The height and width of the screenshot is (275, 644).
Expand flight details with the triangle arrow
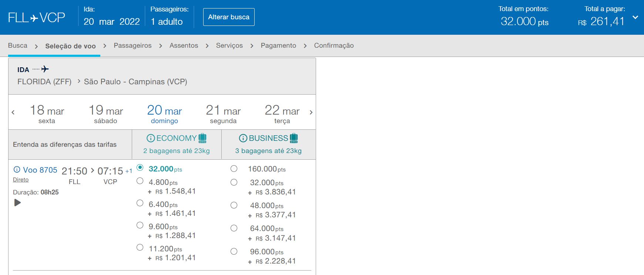(x=17, y=203)
